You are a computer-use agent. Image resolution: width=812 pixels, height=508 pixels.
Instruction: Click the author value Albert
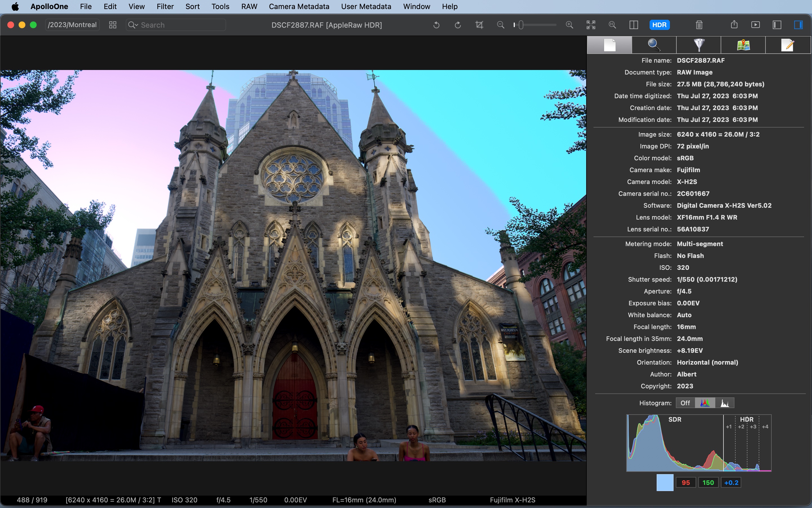tap(687, 374)
